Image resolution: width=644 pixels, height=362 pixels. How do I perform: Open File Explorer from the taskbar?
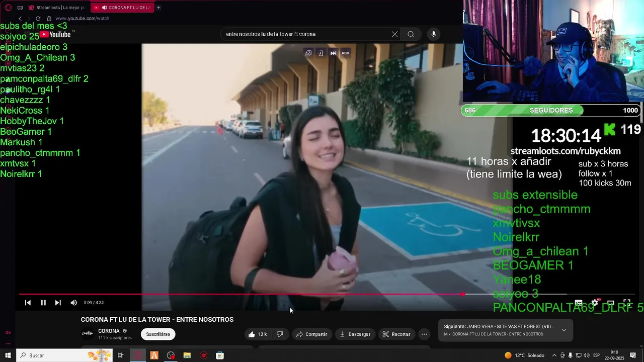pyautogui.click(x=187, y=355)
